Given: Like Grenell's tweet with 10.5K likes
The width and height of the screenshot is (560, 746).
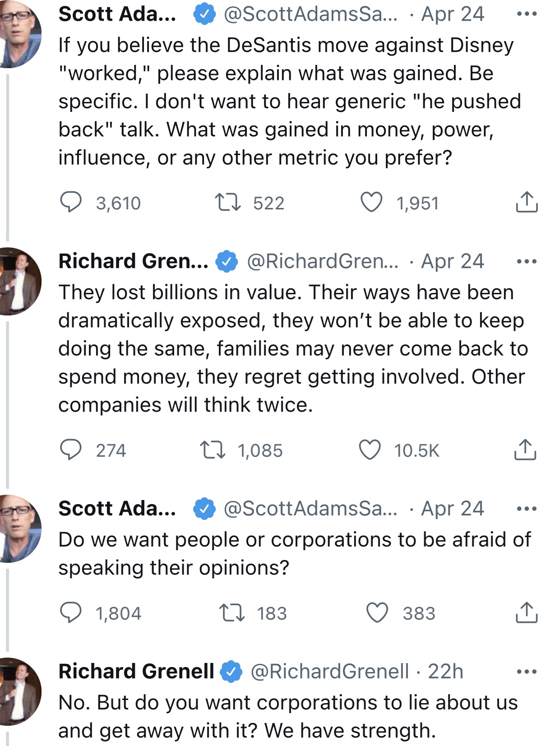Looking at the screenshot, I should [370, 449].
